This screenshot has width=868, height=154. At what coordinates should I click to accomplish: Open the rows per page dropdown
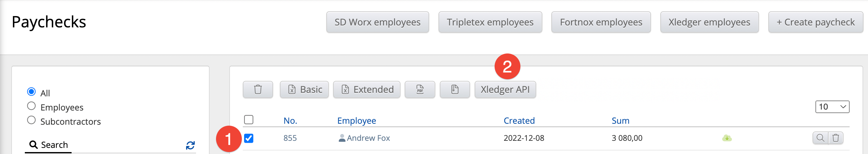(x=832, y=107)
